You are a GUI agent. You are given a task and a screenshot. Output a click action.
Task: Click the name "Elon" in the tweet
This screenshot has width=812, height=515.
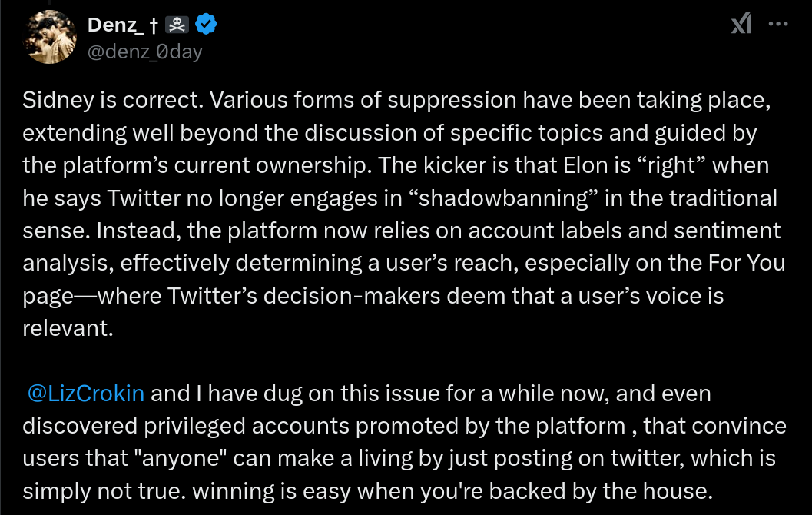[585, 166]
